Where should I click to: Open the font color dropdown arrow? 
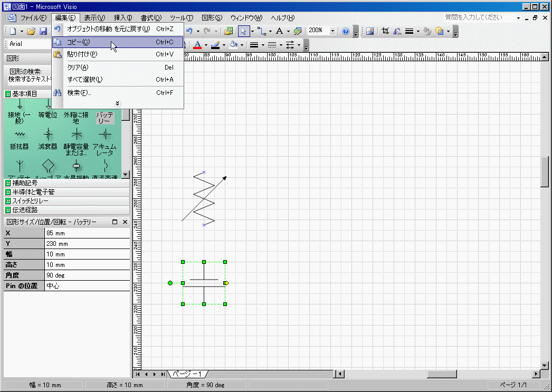(206, 45)
